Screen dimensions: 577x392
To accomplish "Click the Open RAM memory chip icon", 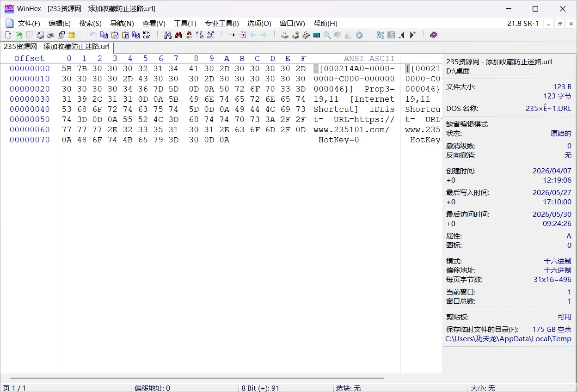I will click(306, 35).
